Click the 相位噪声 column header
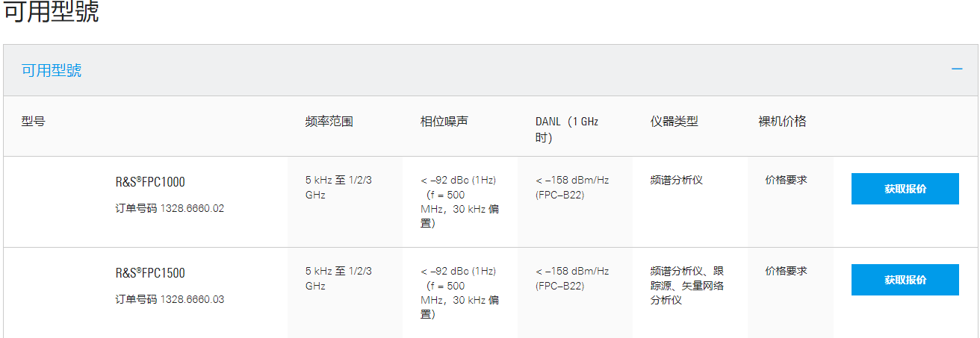The height and width of the screenshot is (338, 980). click(x=444, y=121)
